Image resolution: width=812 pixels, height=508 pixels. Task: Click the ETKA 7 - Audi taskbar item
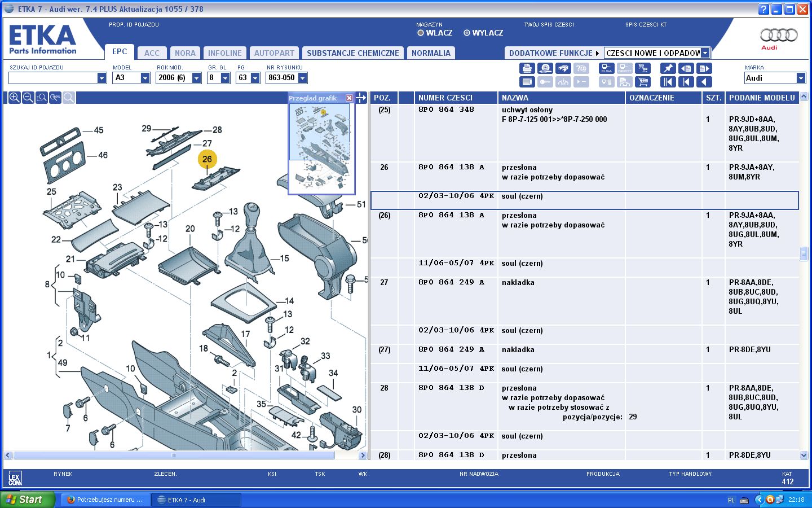pyautogui.click(x=197, y=500)
